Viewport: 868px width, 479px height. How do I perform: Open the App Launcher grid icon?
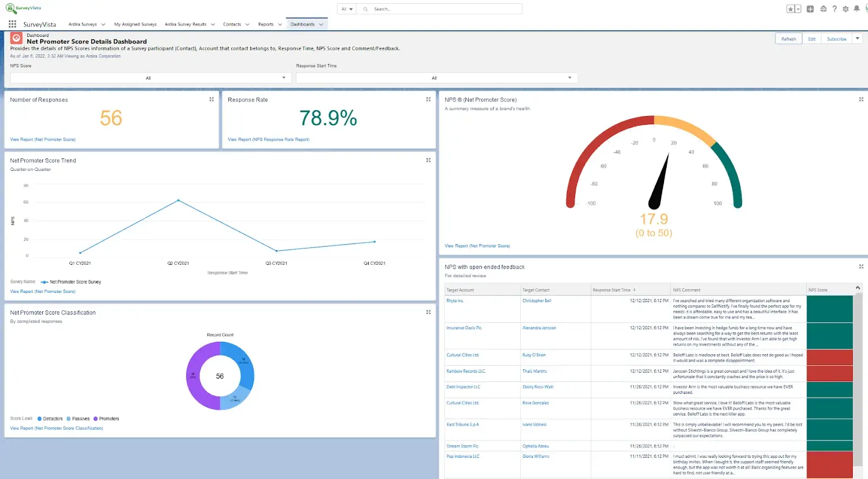(x=12, y=24)
